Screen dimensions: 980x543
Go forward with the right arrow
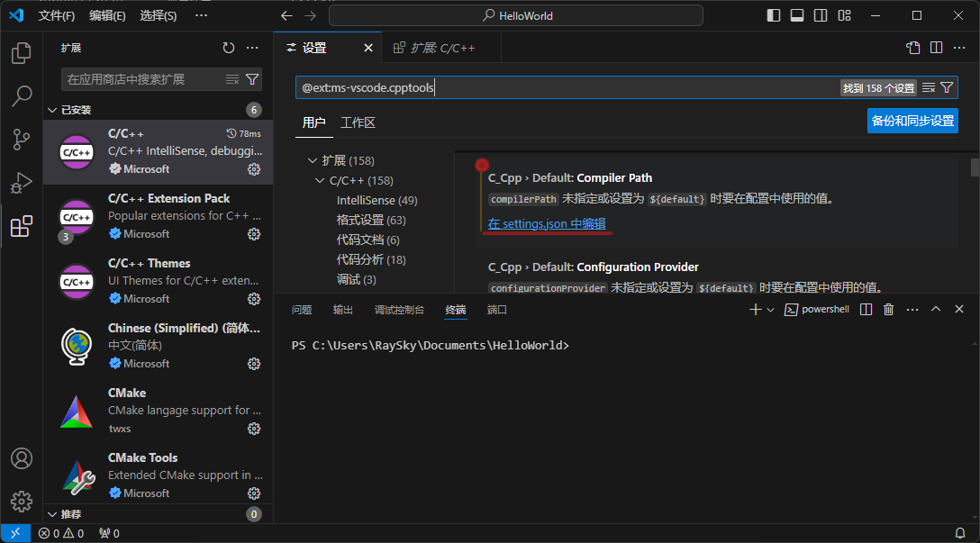(310, 15)
